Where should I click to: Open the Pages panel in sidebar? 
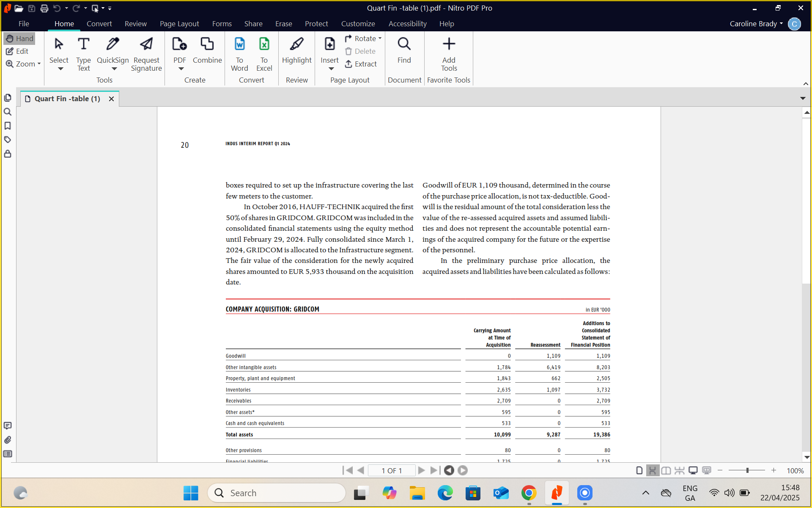[x=8, y=98]
